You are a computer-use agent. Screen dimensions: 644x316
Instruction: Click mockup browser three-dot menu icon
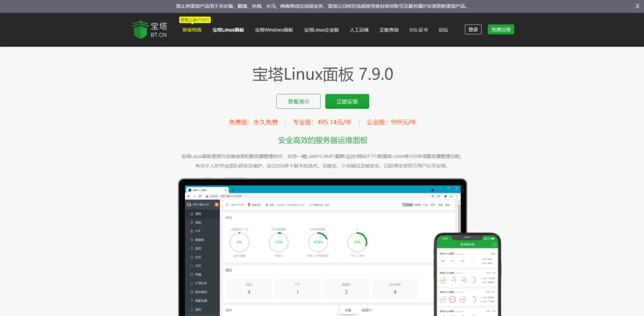tap(456, 197)
